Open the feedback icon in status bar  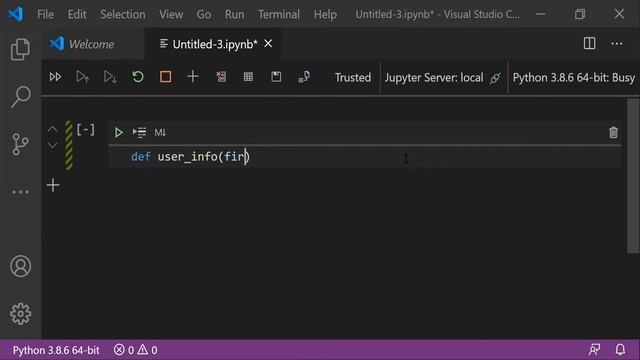594,349
